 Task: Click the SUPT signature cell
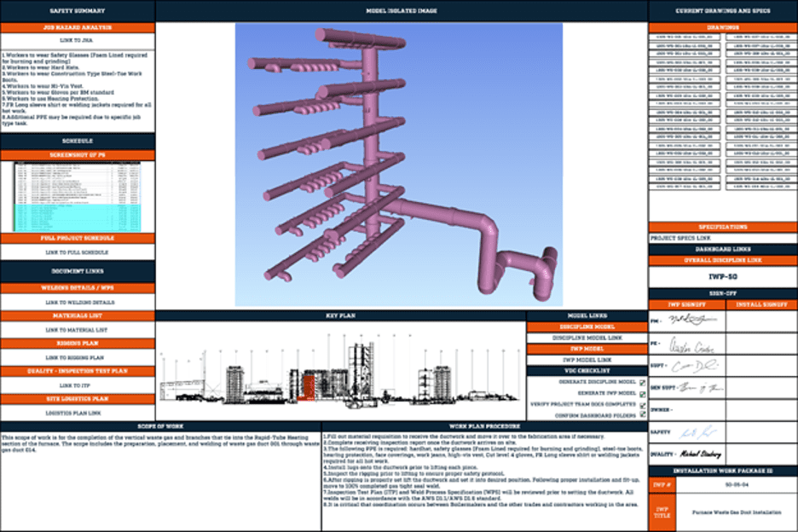(687, 366)
